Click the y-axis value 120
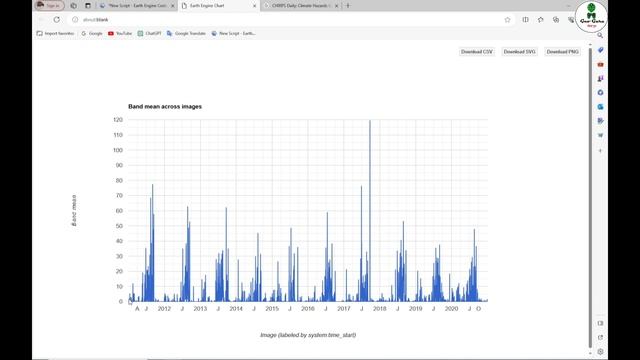 [x=118, y=120]
